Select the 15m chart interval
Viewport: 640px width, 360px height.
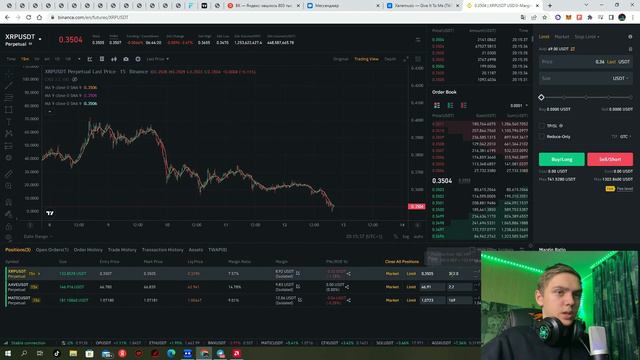tap(25, 59)
